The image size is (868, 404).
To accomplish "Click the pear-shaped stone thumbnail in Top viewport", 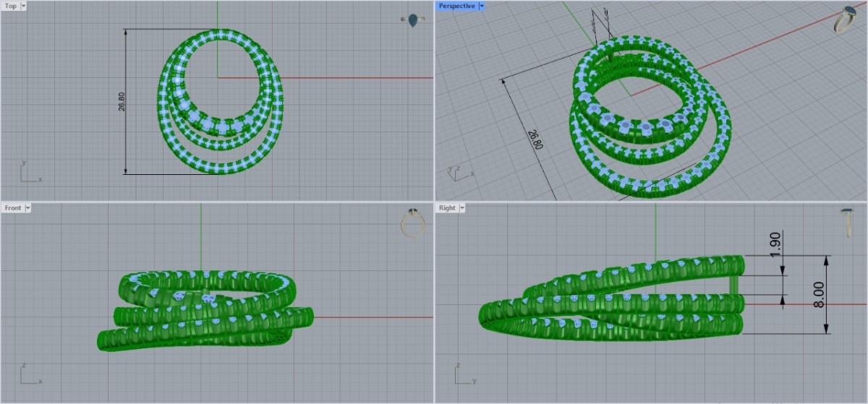I will click(412, 20).
